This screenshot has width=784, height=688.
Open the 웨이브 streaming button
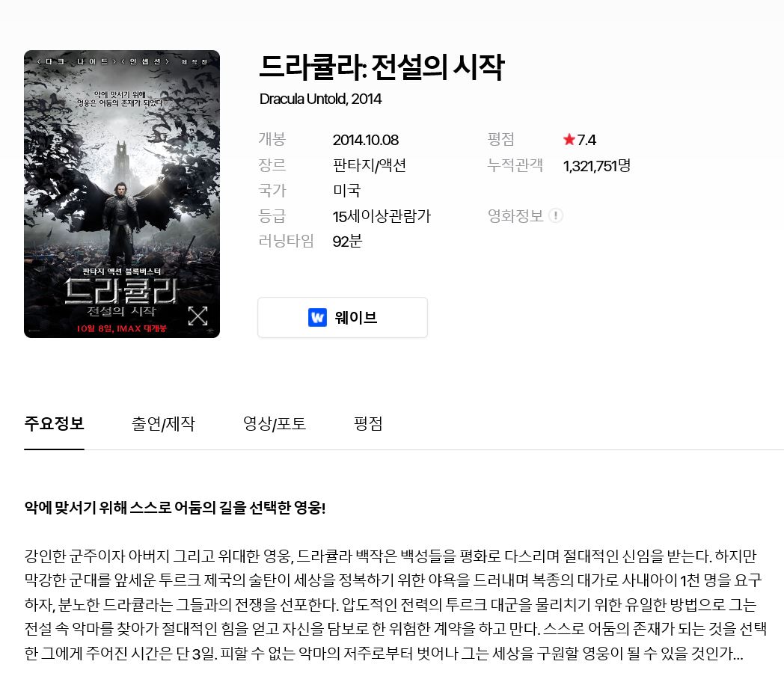pyautogui.click(x=343, y=318)
